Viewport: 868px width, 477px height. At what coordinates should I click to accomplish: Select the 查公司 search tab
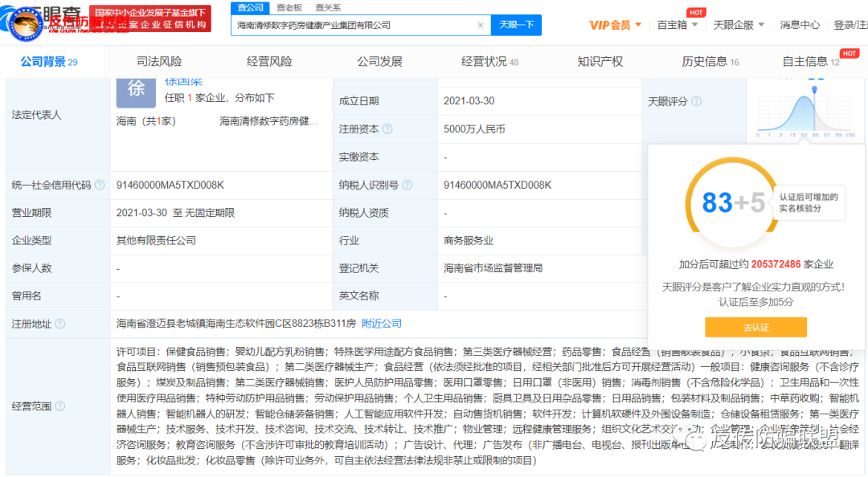[x=250, y=7]
